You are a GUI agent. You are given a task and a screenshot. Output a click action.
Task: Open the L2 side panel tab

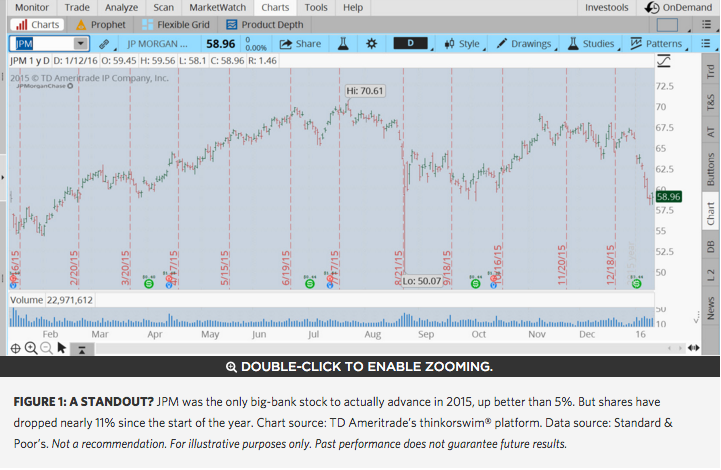711,275
